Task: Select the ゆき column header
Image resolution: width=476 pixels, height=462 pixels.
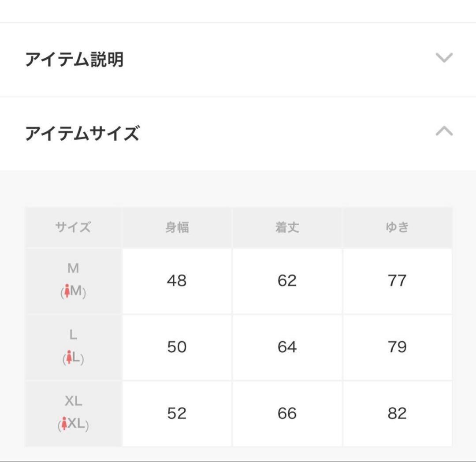Action: click(x=398, y=227)
